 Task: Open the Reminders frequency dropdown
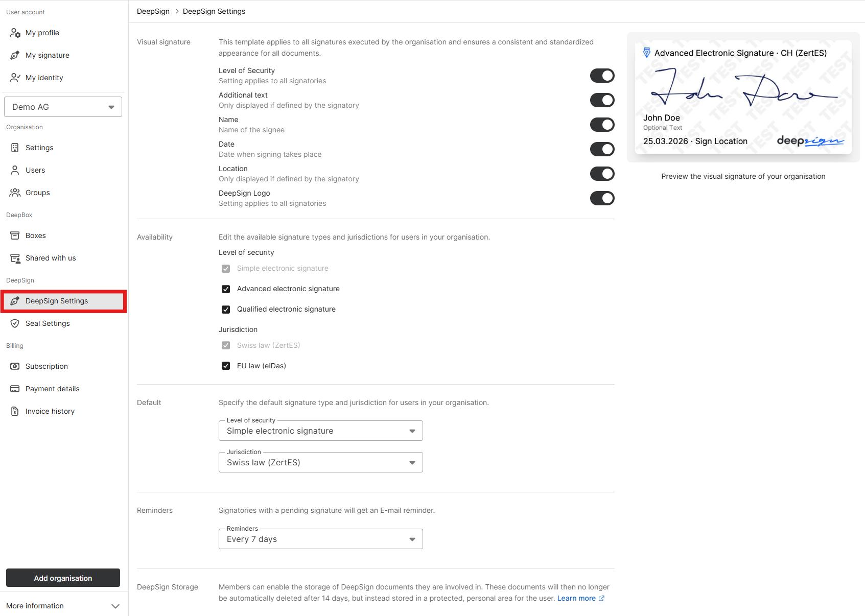coord(320,539)
